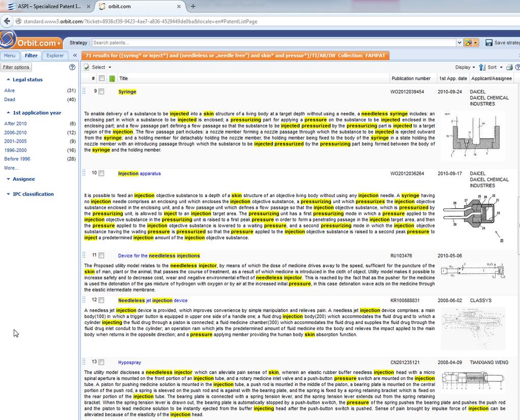Click the results list vertical scrollbar
The height and width of the screenshot is (420, 520).
pyautogui.click(x=518, y=225)
